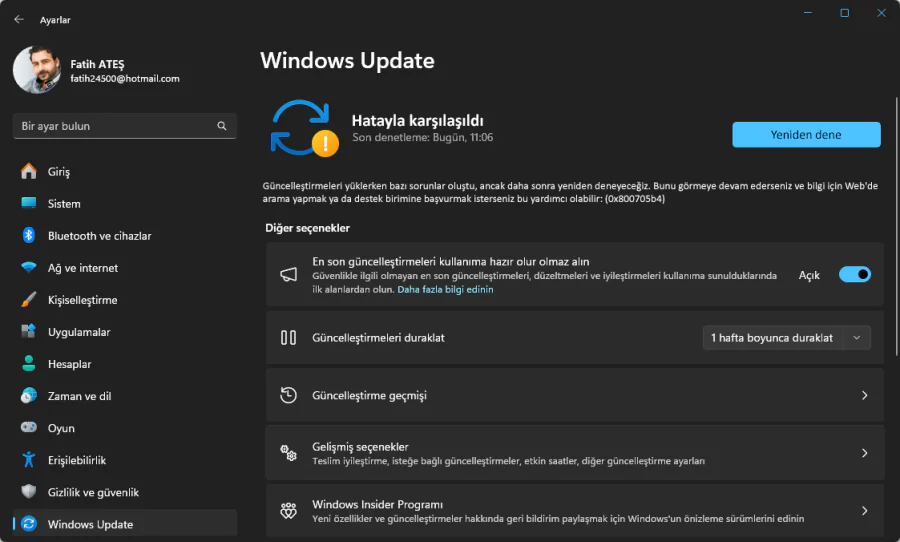This screenshot has height=542, width=900.
Task: Open Bluetooth ve cihazlar page
Action: pos(99,236)
